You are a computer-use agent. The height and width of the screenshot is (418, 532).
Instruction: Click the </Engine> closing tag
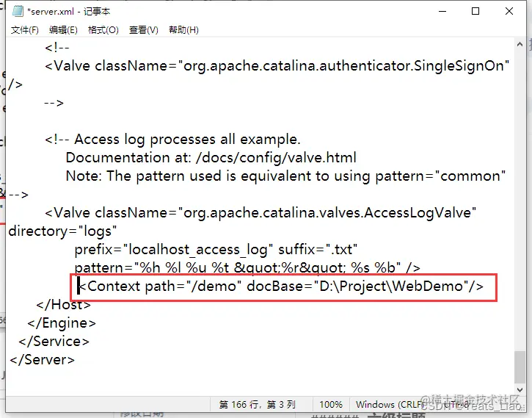(x=62, y=323)
